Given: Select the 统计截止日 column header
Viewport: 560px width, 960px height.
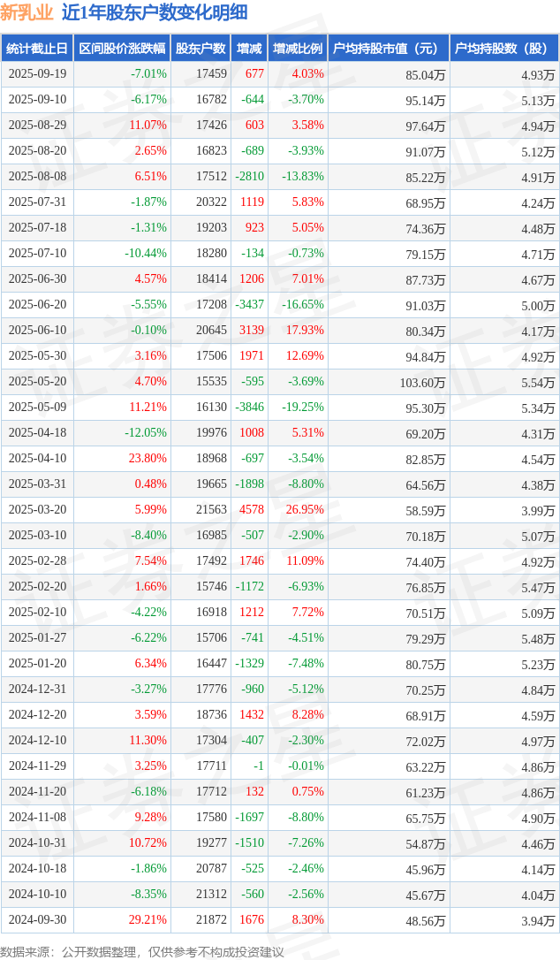Looking at the screenshot, I should click(x=37, y=49).
